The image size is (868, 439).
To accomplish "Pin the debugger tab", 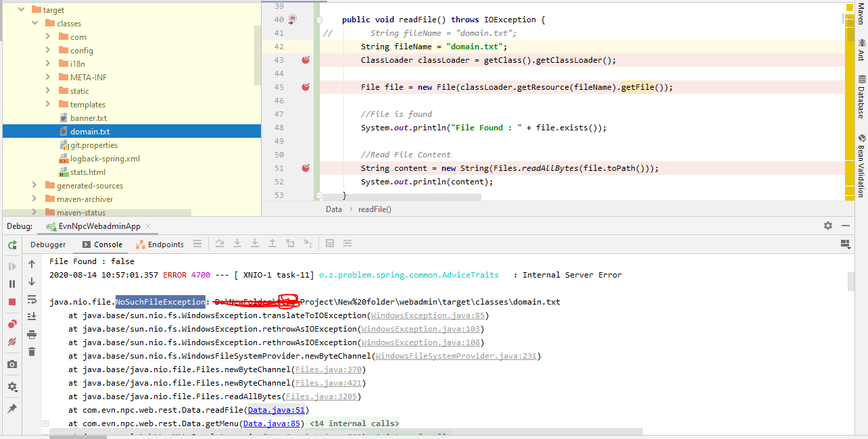I will click(11, 407).
